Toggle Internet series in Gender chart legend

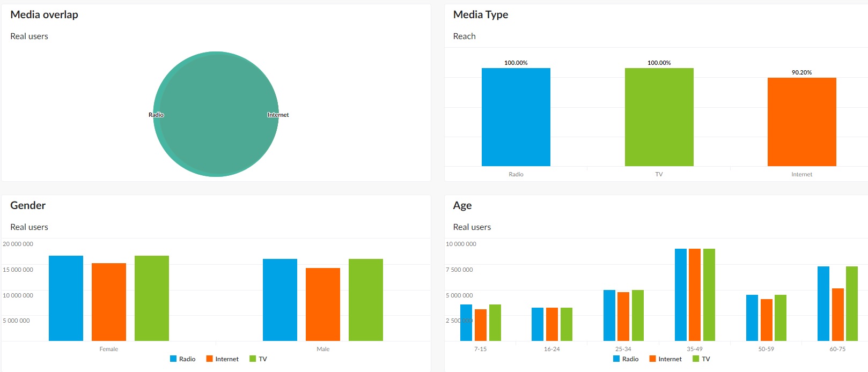(222, 359)
